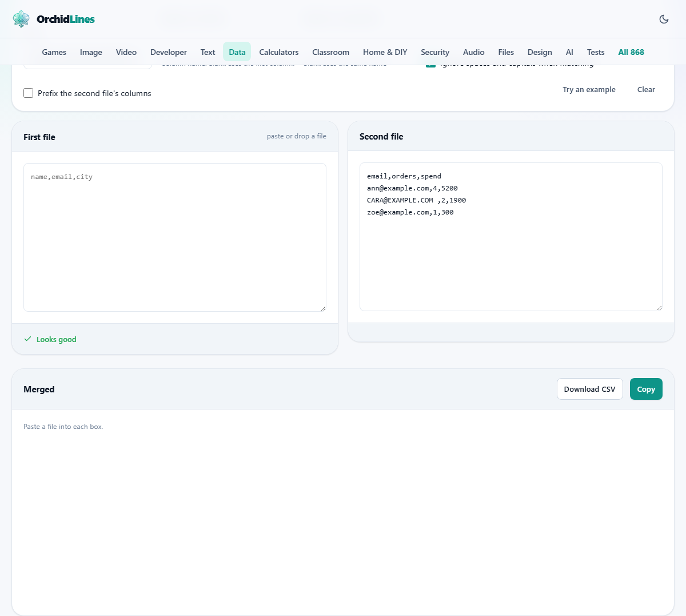The height and width of the screenshot is (616, 686).
Task: Open the Tests category
Action: [x=596, y=52]
